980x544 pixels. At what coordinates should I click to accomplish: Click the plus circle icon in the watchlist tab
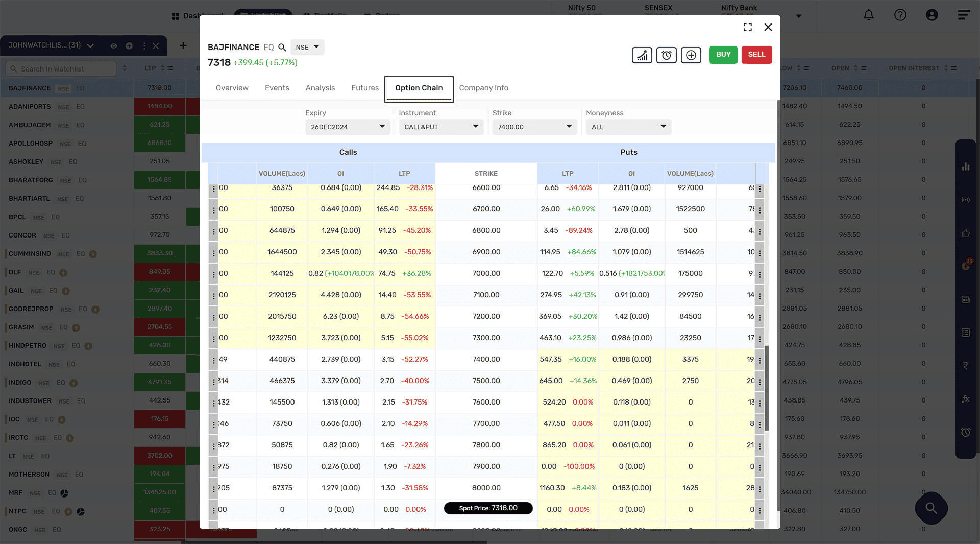click(x=129, y=46)
